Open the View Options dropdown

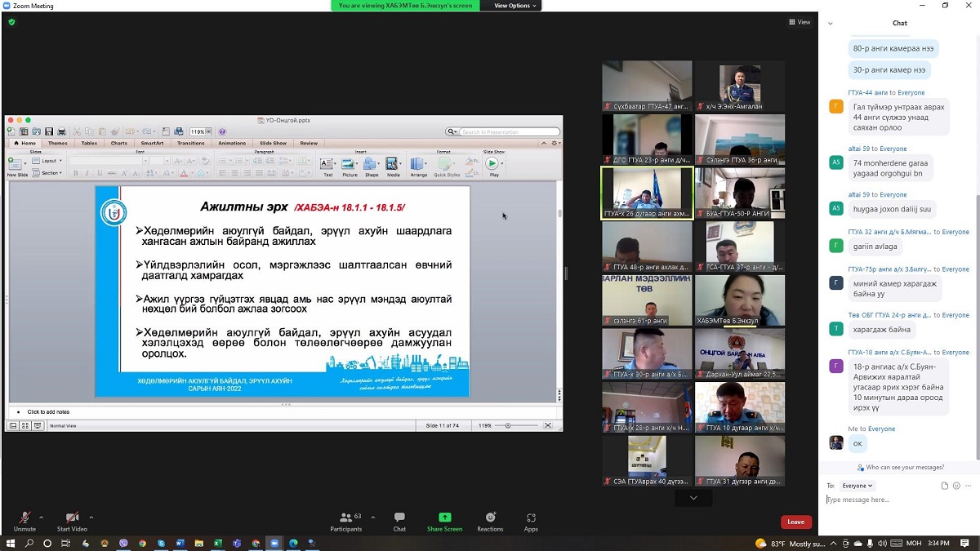[x=515, y=6]
